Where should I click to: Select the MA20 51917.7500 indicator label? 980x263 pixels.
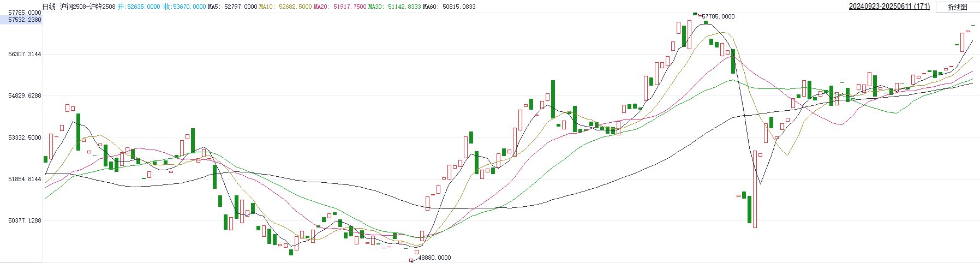340,7
